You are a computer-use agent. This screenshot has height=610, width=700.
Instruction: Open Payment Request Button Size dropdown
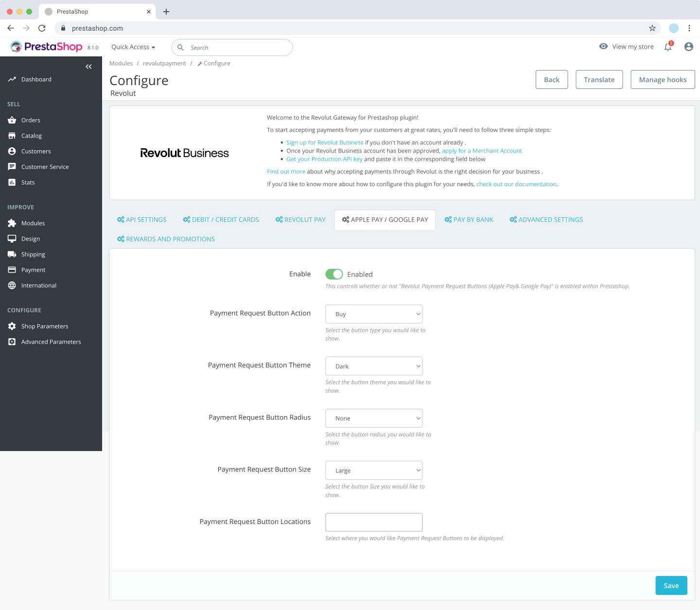coord(374,471)
